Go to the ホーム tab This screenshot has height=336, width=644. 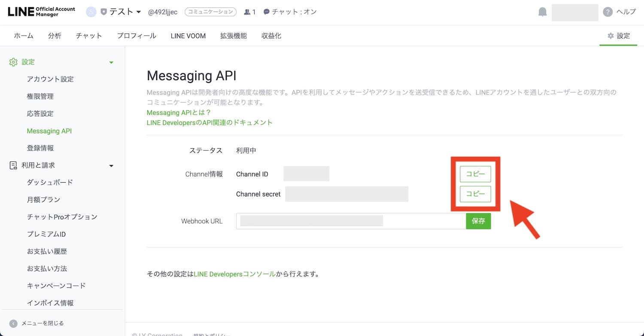(24, 36)
